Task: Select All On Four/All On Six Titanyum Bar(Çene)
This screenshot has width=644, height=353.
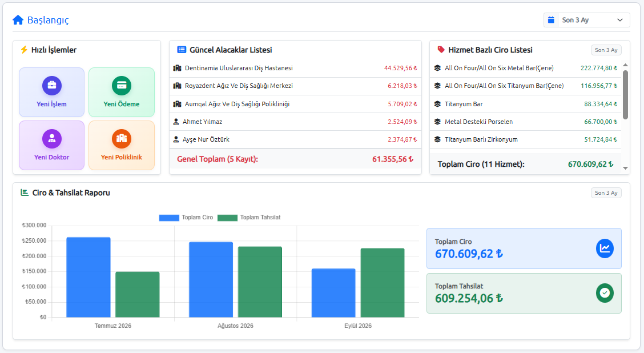Action: 526,86
